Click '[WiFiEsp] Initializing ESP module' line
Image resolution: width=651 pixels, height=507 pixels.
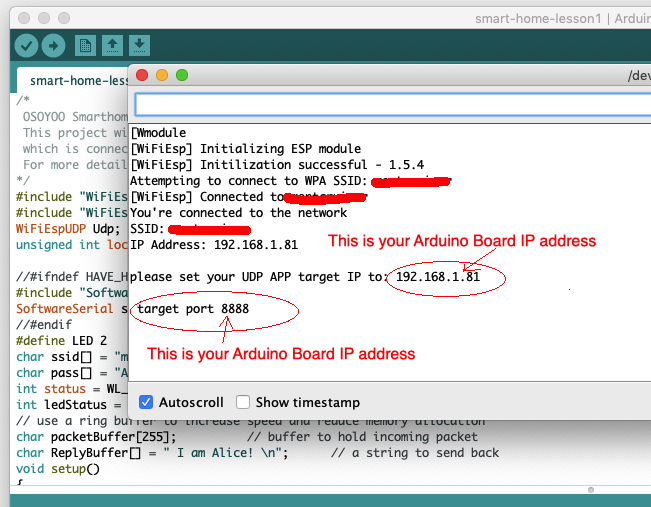click(x=246, y=149)
